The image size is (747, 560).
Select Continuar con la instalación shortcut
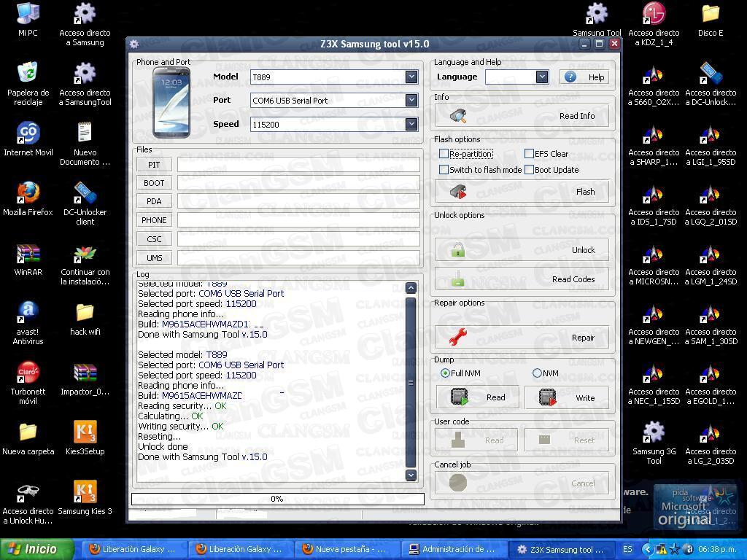[85, 264]
